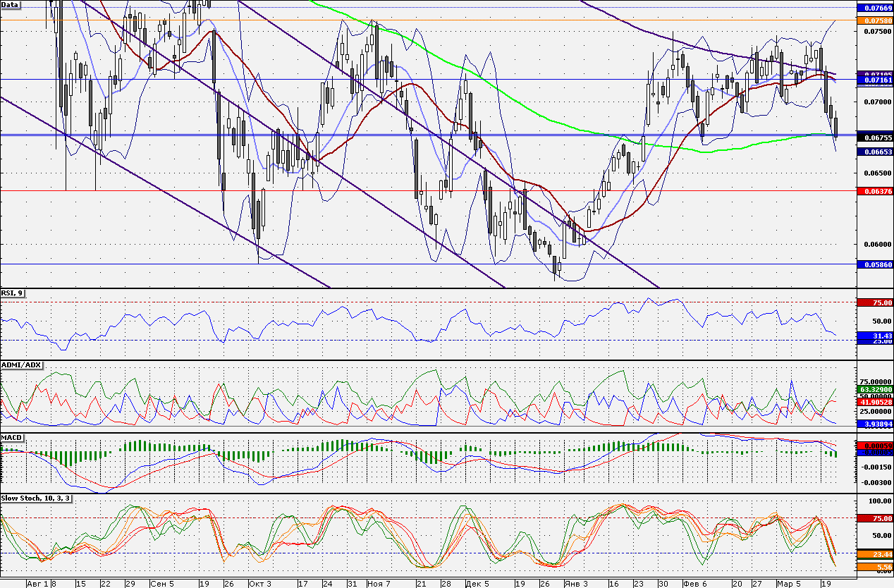Select the 0.07161 blue level tag
894x588 pixels.
874,81
